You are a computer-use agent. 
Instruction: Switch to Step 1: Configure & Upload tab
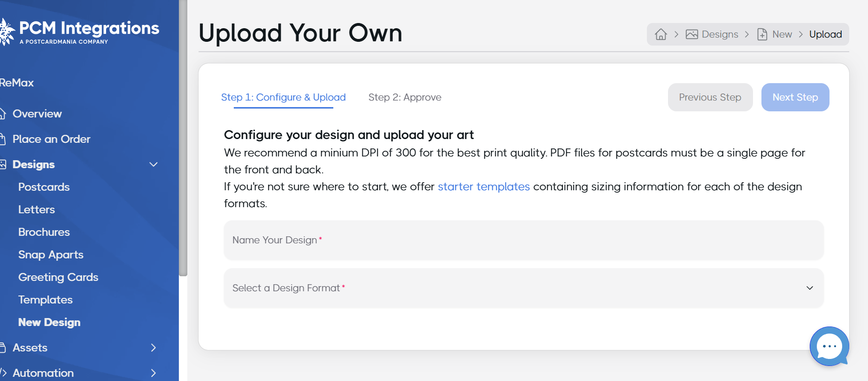point(284,97)
